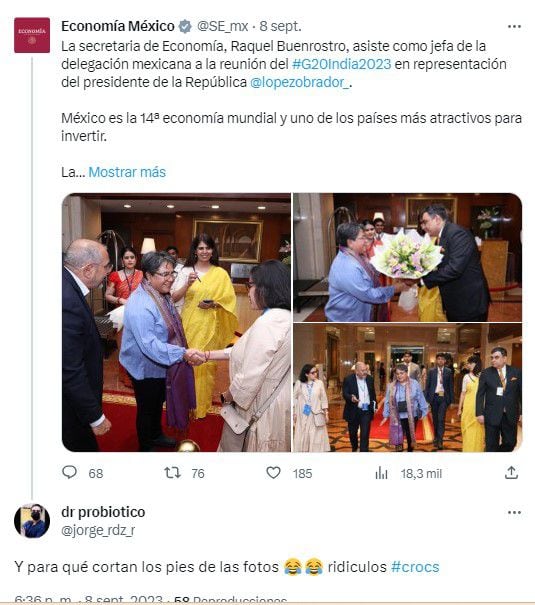Viewport: 535px width, 605px height.
Task: Share the tweet via upload icon
Action: [511, 472]
